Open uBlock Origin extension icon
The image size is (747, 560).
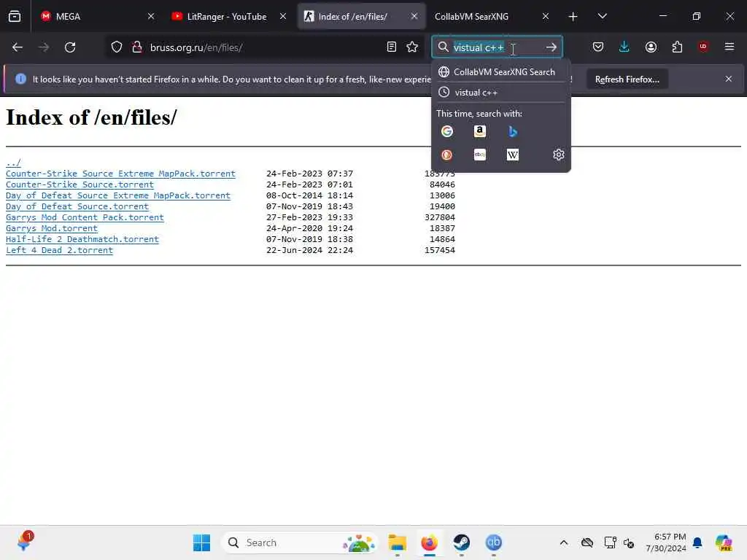coord(703,47)
